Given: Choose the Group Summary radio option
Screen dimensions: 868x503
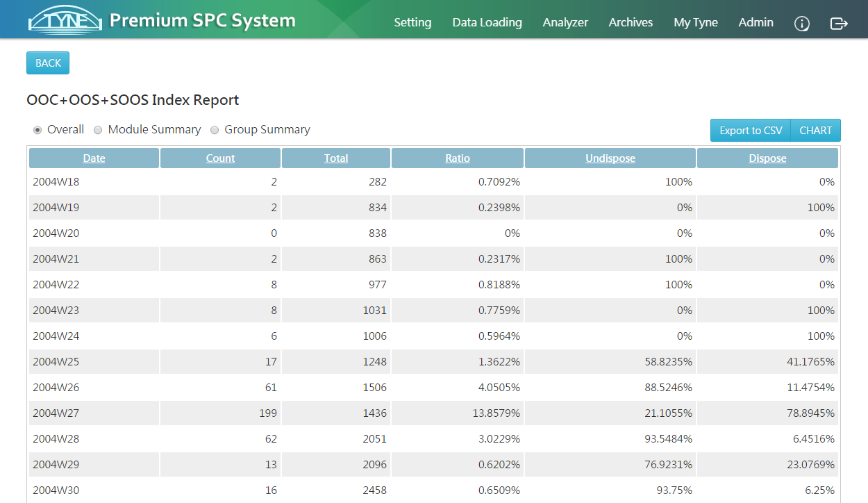Looking at the screenshot, I should click(215, 130).
